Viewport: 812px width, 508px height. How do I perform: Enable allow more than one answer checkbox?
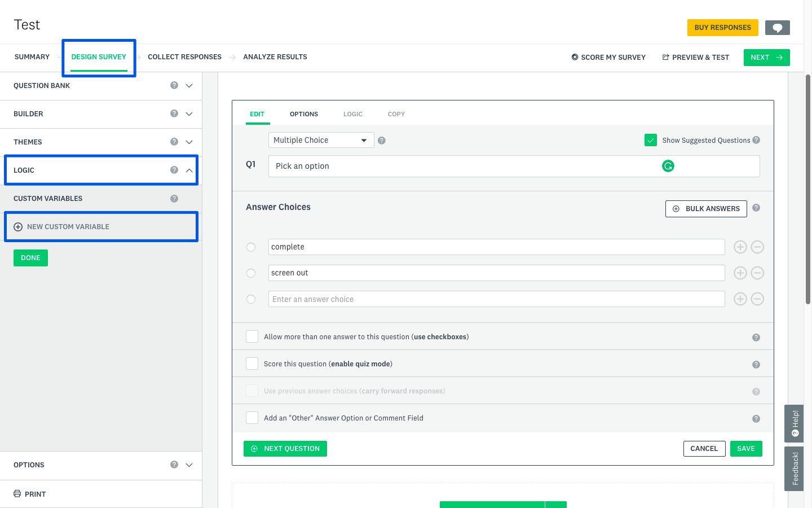coord(252,336)
